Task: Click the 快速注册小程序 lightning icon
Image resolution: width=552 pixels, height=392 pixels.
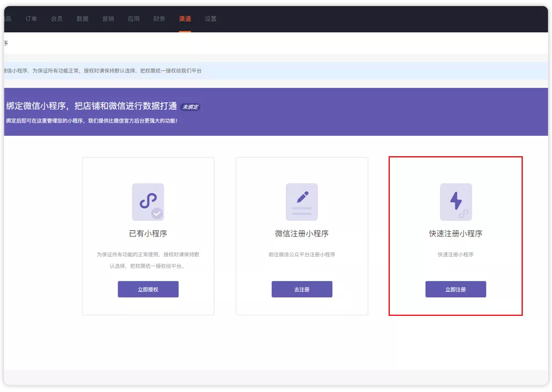Action: click(x=456, y=202)
